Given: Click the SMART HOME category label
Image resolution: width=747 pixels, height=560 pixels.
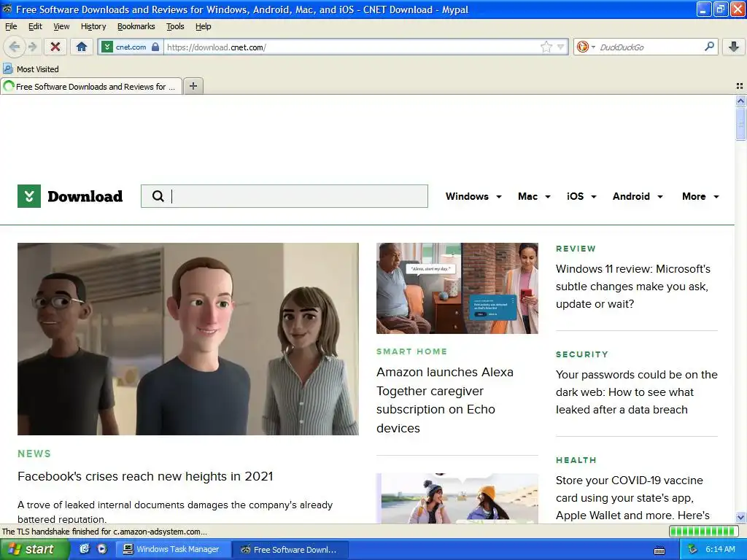Looking at the screenshot, I should [411, 351].
